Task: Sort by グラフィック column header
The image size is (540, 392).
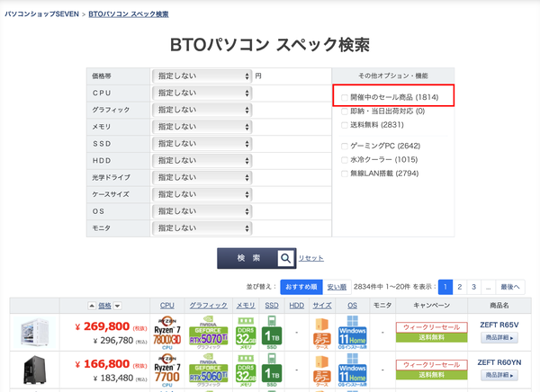Action: coord(209,306)
